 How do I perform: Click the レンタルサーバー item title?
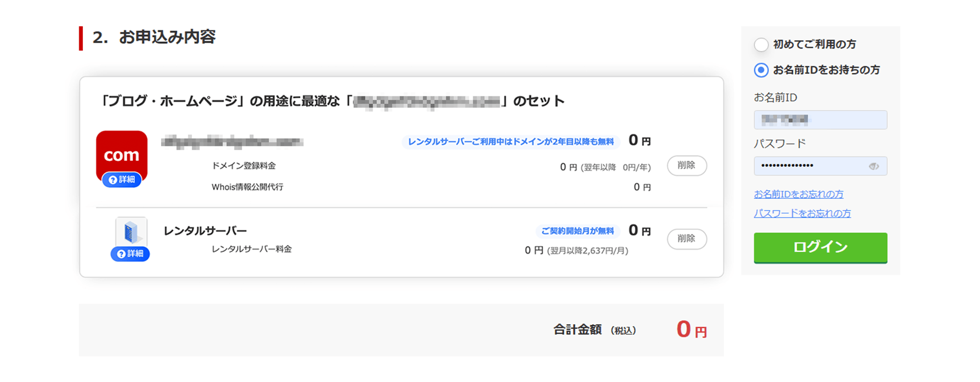click(x=205, y=231)
